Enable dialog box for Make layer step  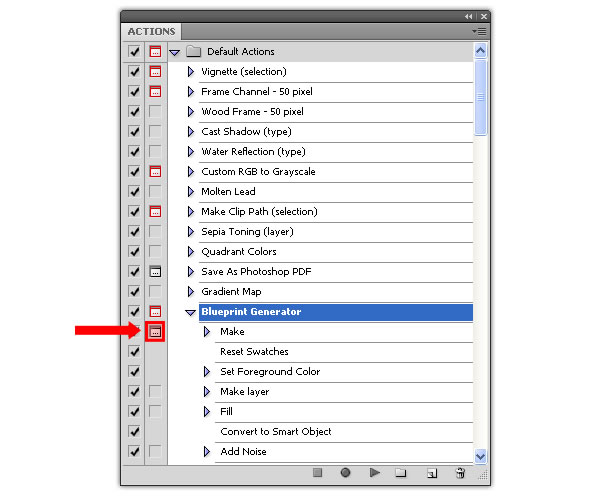pos(155,392)
